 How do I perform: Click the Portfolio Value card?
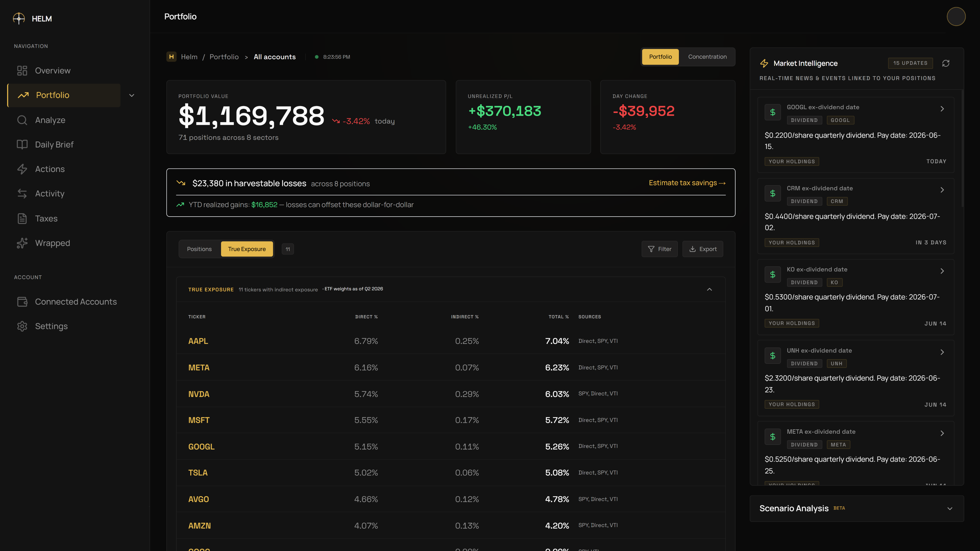(306, 117)
